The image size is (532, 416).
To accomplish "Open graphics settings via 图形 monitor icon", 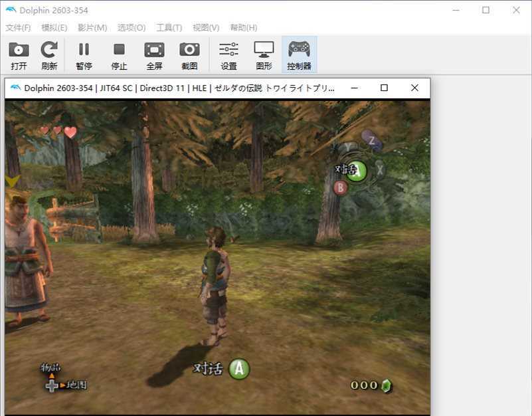I will [264, 56].
